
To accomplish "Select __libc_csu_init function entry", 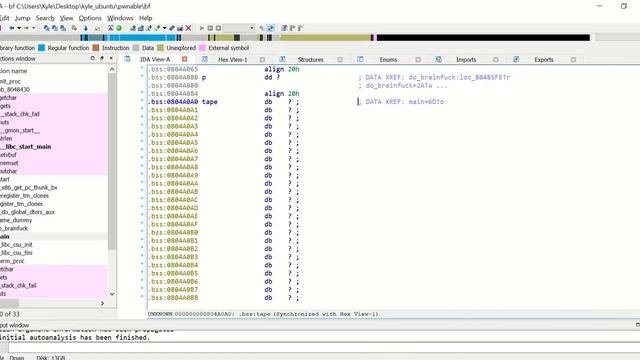I will (54, 244).
